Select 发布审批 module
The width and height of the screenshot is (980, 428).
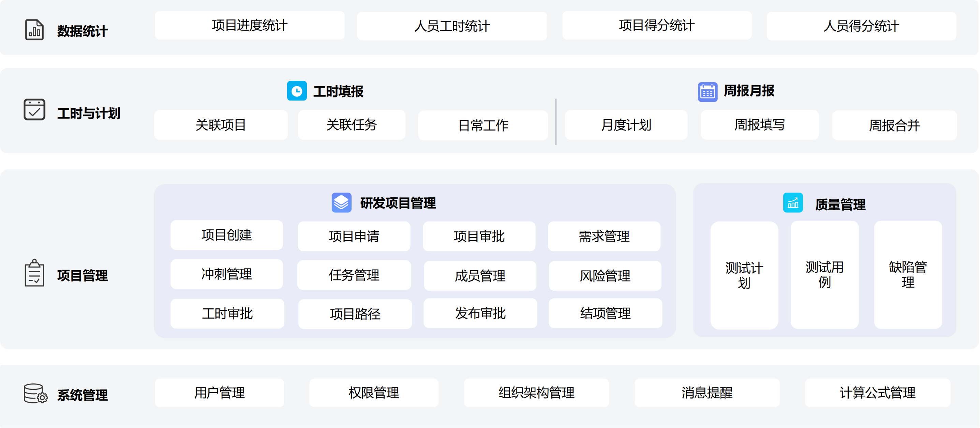(x=480, y=313)
